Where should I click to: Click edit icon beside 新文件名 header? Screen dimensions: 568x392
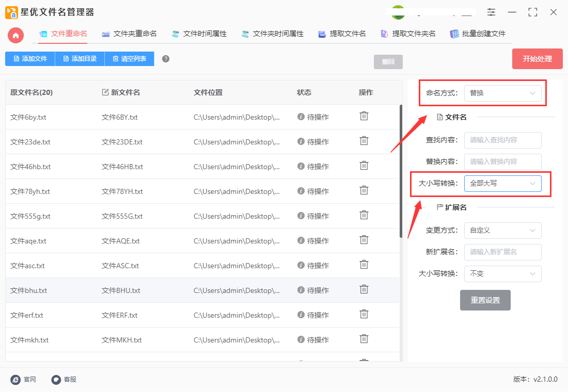pyautogui.click(x=105, y=92)
